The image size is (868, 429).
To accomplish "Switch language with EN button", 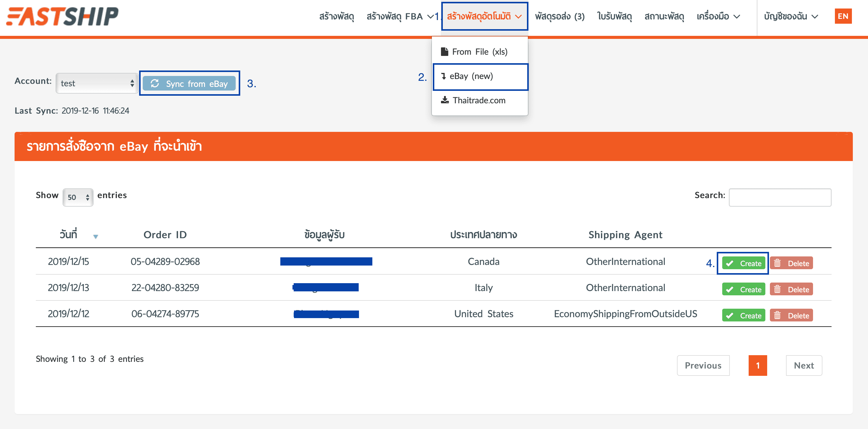I will click(x=843, y=16).
